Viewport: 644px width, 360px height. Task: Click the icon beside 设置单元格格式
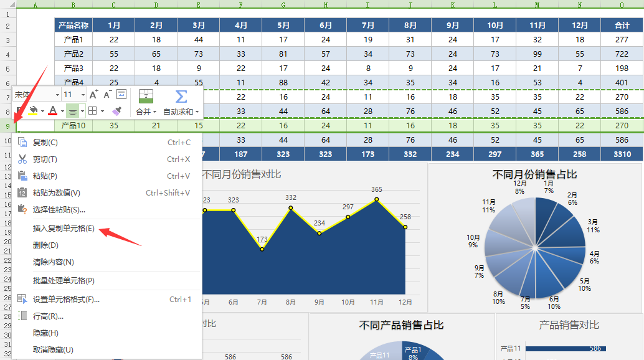(x=22, y=299)
